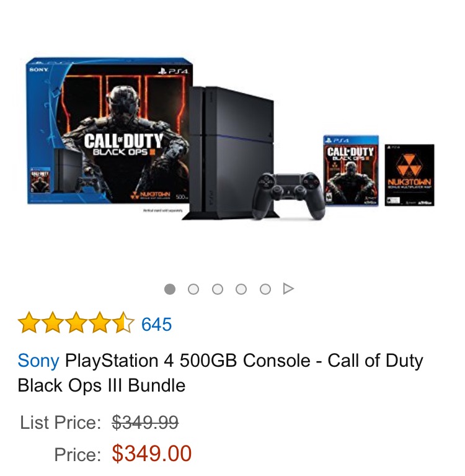Select the fifth carousel image dot
The image size is (465, 476).
click(265, 289)
